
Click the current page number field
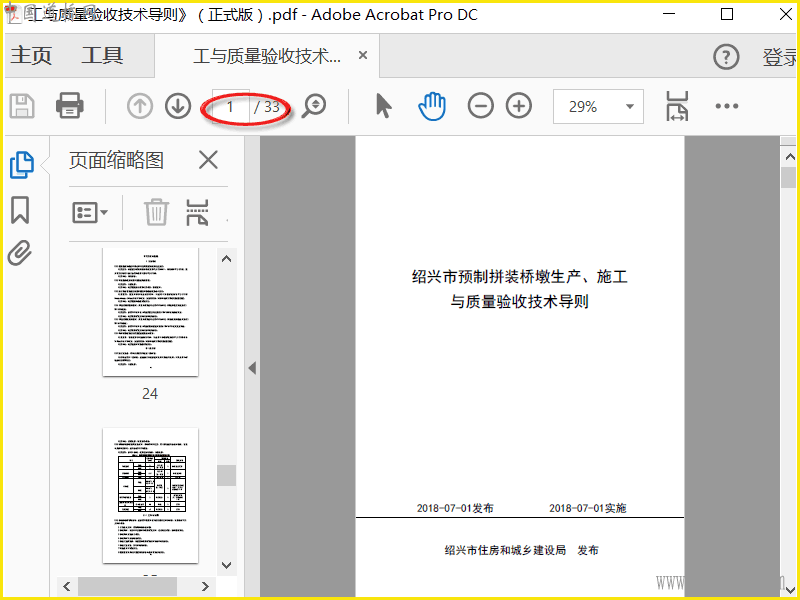[x=231, y=107]
